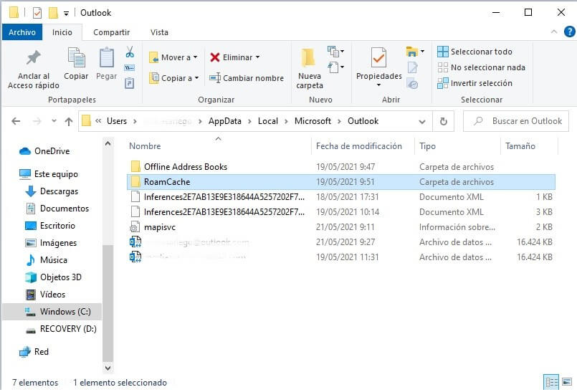Viewport: 577px width, 392px height.
Task: Sort by Fecha de modificación column
Action: [x=359, y=146]
